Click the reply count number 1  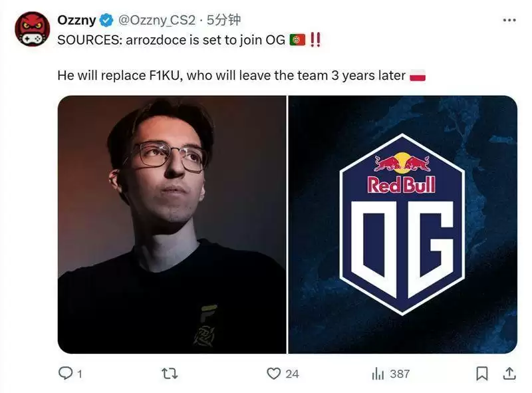80,374
